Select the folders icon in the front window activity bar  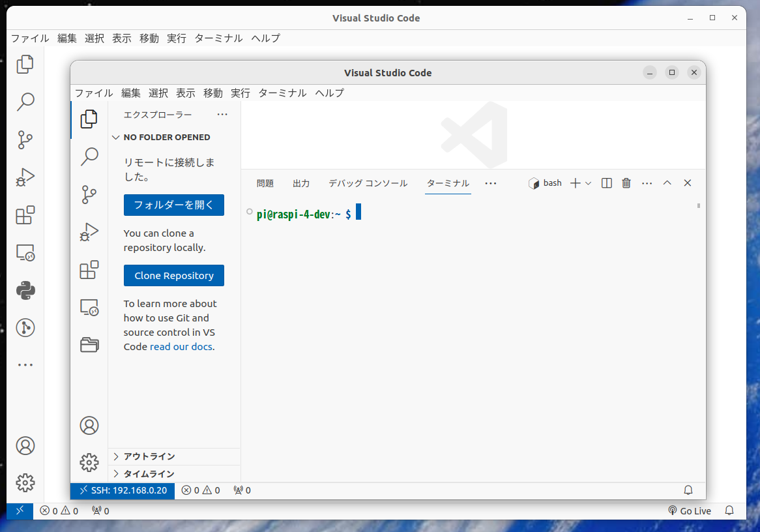[x=89, y=345]
